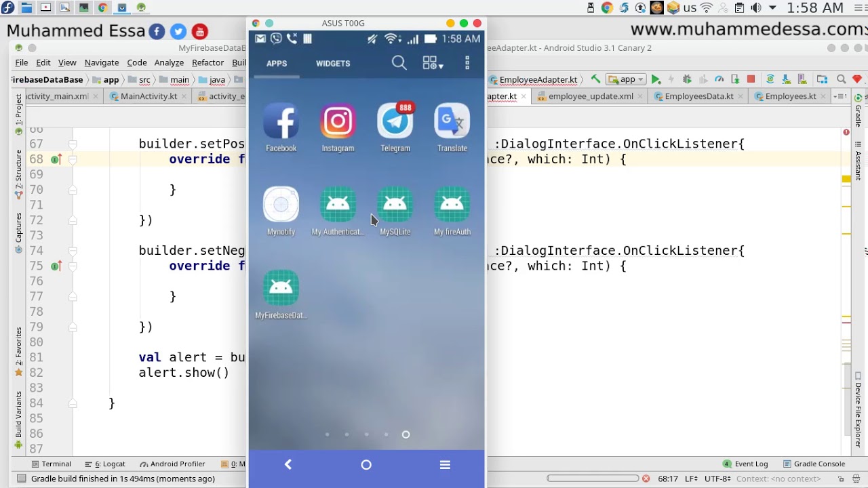Click the main breadcrumb folder
868x488 pixels.
tap(175, 79)
